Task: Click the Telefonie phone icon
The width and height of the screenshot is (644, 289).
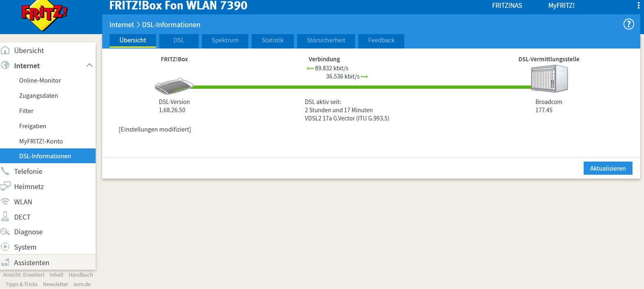Action: pos(5,171)
